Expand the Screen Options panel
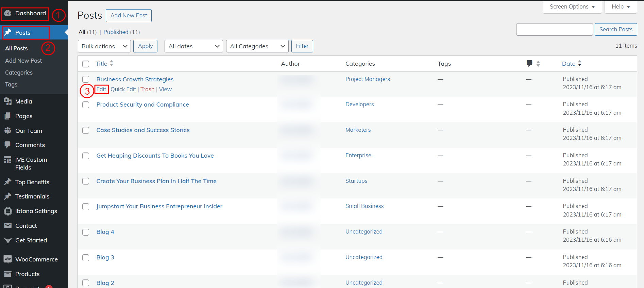This screenshot has width=644, height=288. [x=572, y=7]
